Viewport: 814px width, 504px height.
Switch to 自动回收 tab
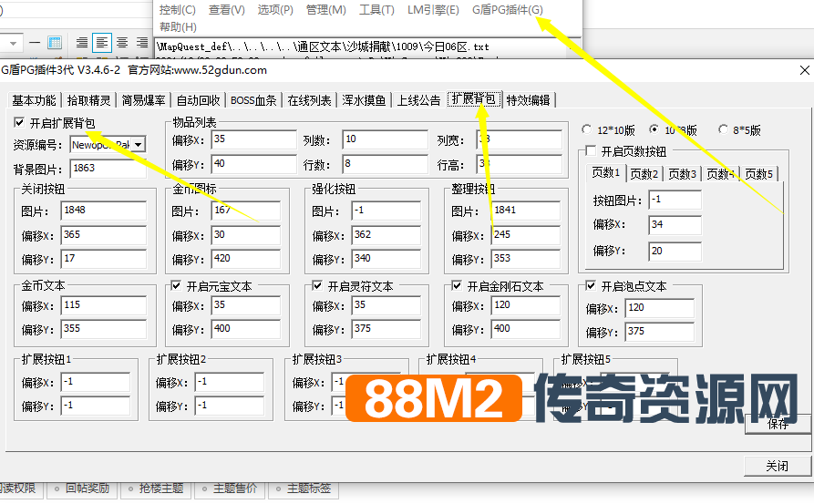coord(199,100)
